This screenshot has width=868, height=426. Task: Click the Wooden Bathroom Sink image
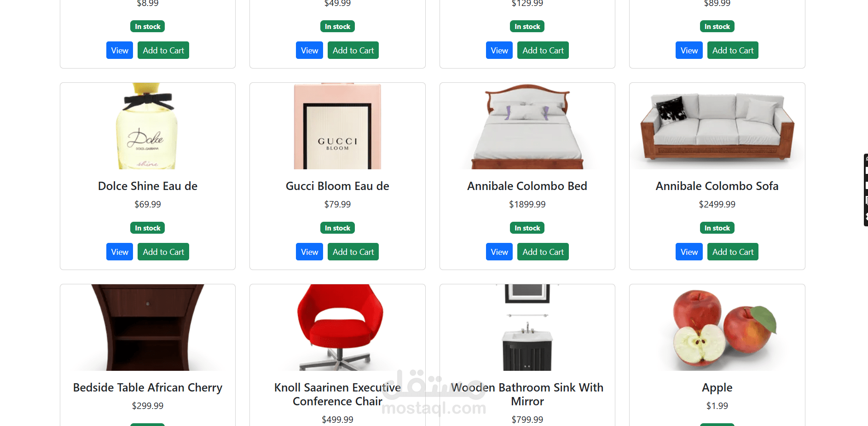[x=527, y=328]
